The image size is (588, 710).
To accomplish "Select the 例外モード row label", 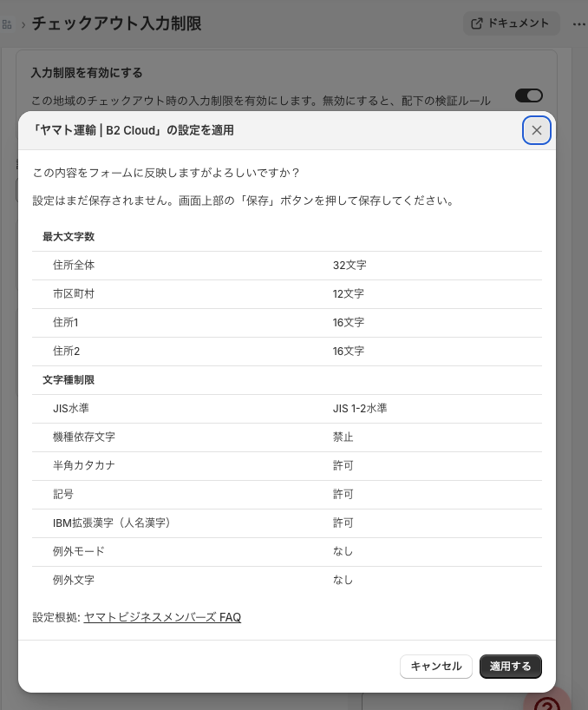I will [x=79, y=551].
